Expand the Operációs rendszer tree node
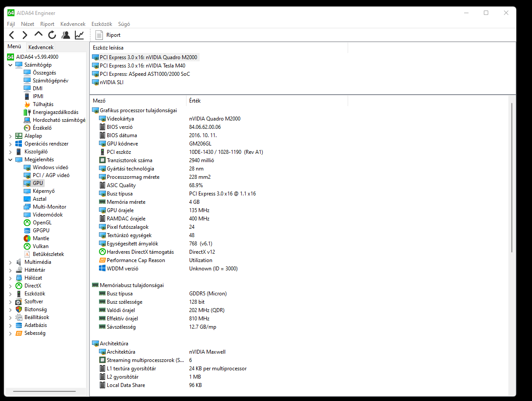The image size is (532, 401). click(11, 144)
